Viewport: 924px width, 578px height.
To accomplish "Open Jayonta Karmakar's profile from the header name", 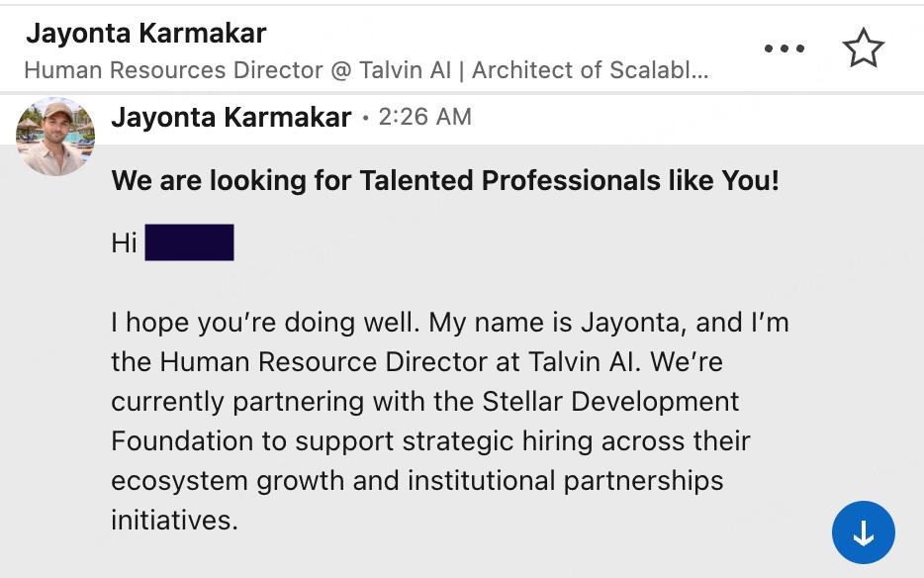I will 143,31.
